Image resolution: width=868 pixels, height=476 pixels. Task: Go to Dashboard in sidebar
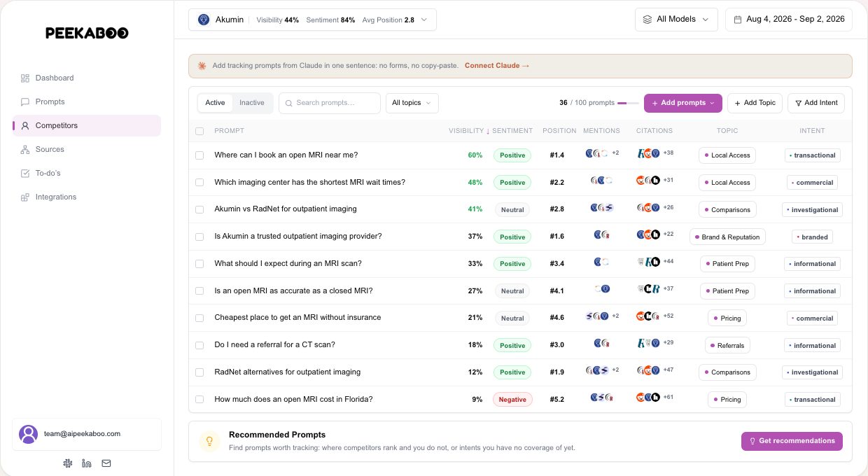[87, 78]
